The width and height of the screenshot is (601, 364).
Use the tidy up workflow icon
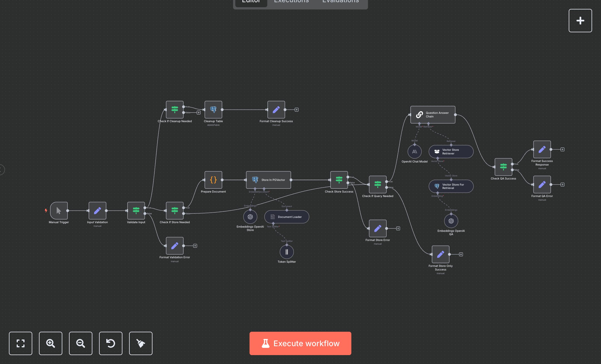click(141, 343)
